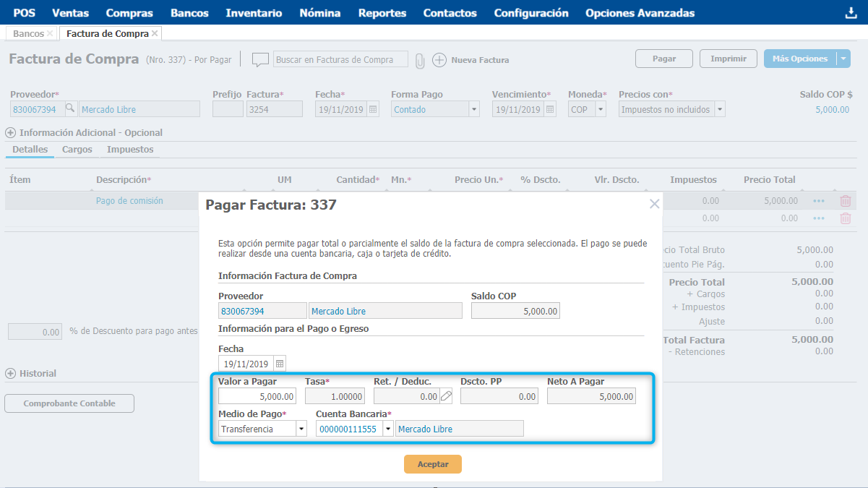Screen dimensions: 868x488
Task: Expand the Historial section
Action: pyautogui.click(x=10, y=374)
